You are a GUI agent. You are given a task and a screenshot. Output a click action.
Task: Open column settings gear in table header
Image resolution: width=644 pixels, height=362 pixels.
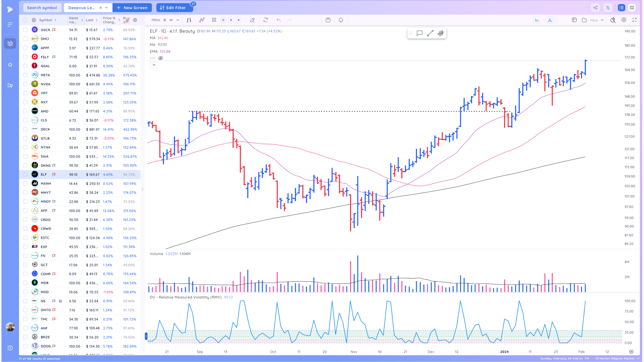tap(135, 20)
